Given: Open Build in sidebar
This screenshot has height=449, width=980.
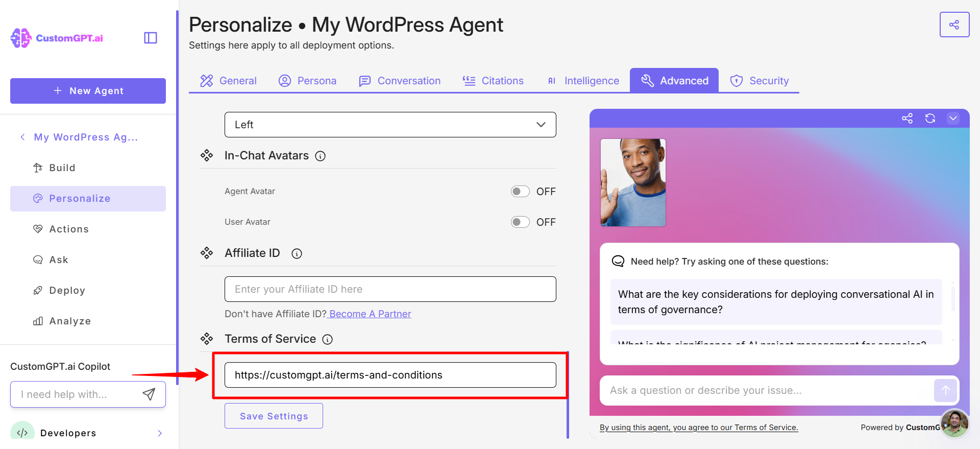Looking at the screenshot, I should (x=88, y=168).
